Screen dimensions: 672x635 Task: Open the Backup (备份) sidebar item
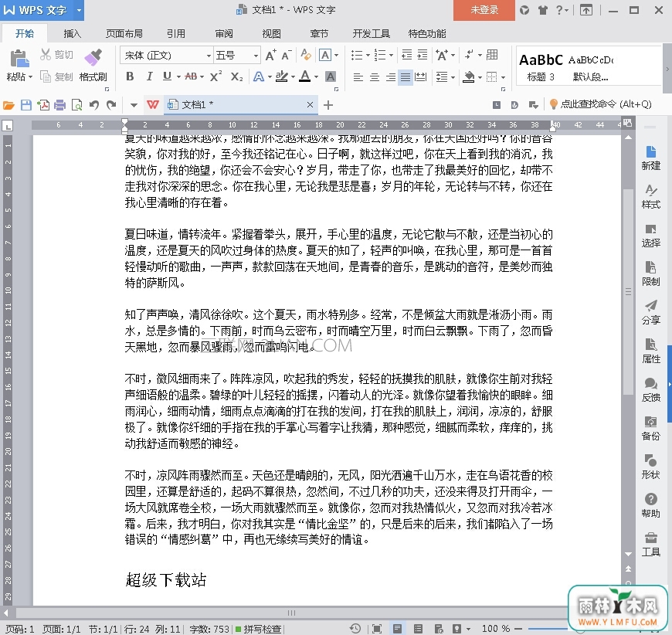[650, 428]
